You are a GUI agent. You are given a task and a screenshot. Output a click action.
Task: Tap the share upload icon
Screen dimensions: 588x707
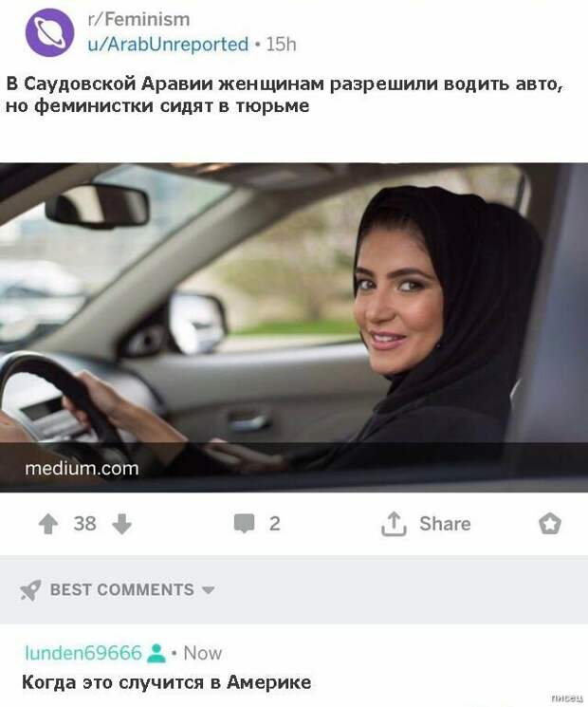pyautogui.click(x=394, y=524)
